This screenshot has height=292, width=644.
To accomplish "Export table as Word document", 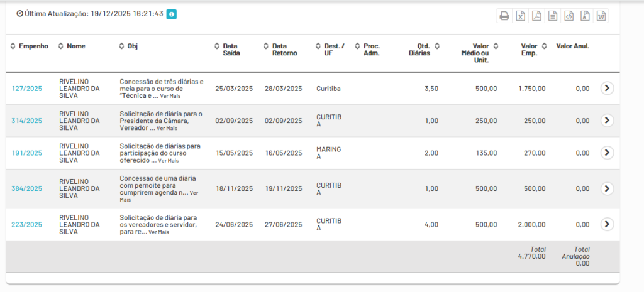I will pos(601,16).
